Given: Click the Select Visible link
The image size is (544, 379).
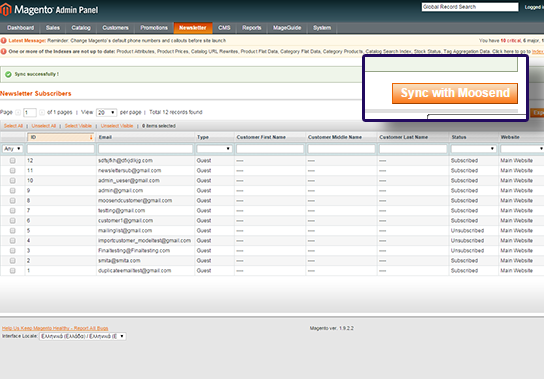Looking at the screenshot, I should [78, 126].
